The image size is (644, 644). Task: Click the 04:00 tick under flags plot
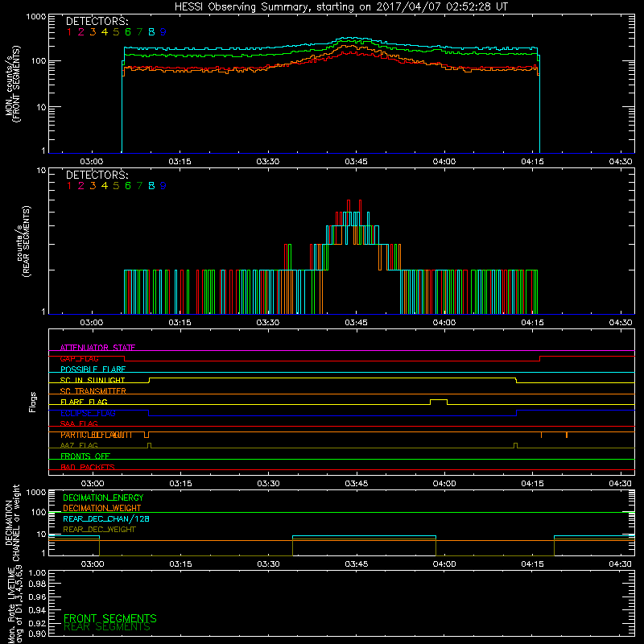click(x=444, y=484)
